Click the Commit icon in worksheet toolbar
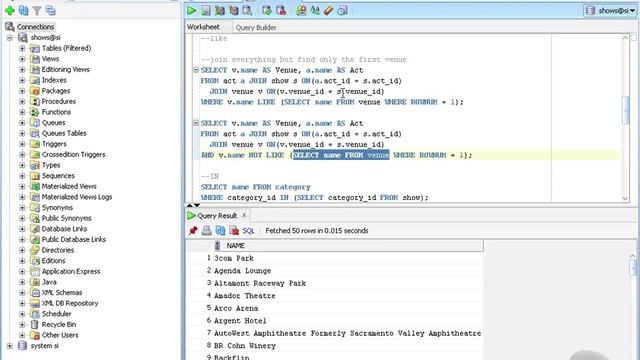The image size is (640, 360). coord(267,11)
